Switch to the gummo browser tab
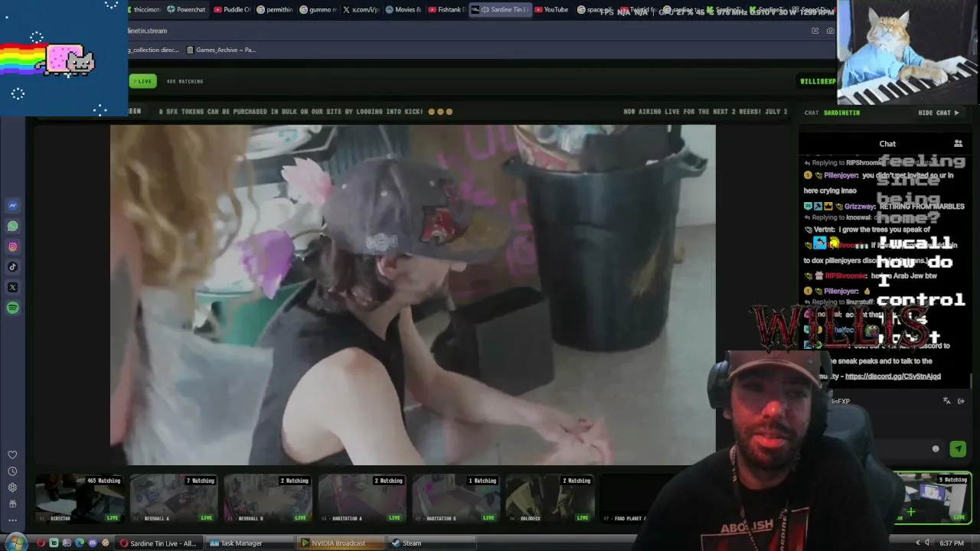Image resolution: width=980 pixels, height=551 pixels. [318, 10]
